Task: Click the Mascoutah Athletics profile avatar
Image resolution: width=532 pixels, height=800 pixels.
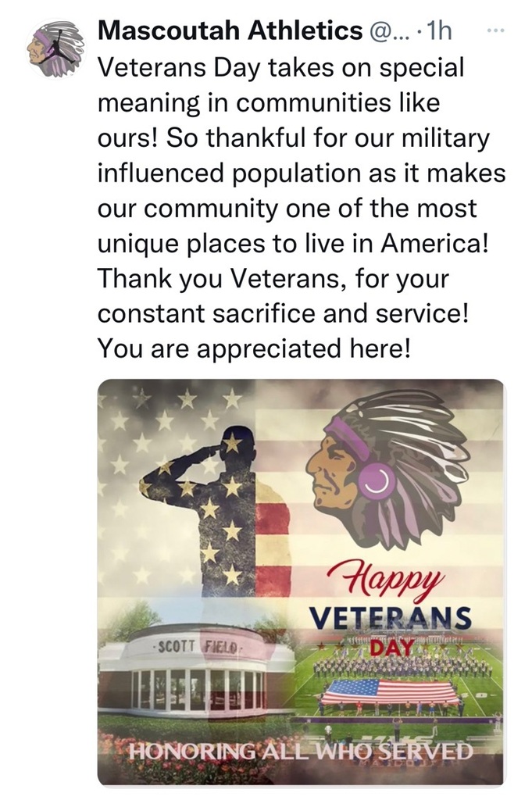Action: (x=55, y=49)
